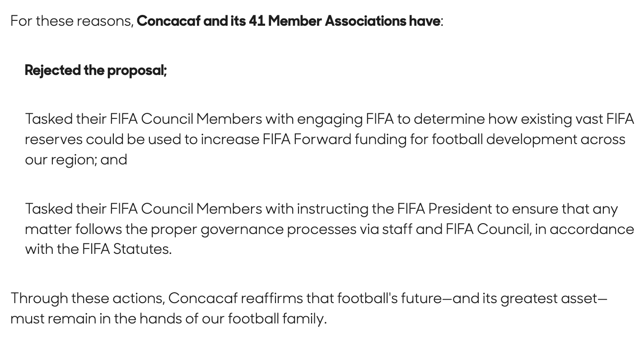Click the words "staff and FIFA Council"
644x337 pixels.
click(456, 229)
